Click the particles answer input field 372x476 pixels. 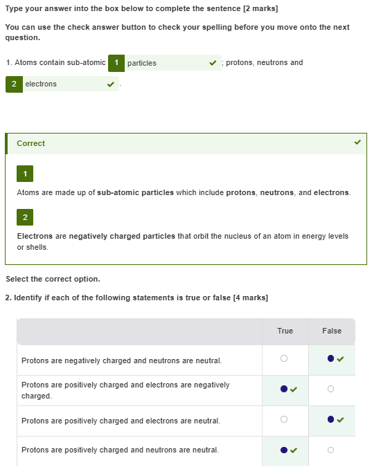pos(173,63)
